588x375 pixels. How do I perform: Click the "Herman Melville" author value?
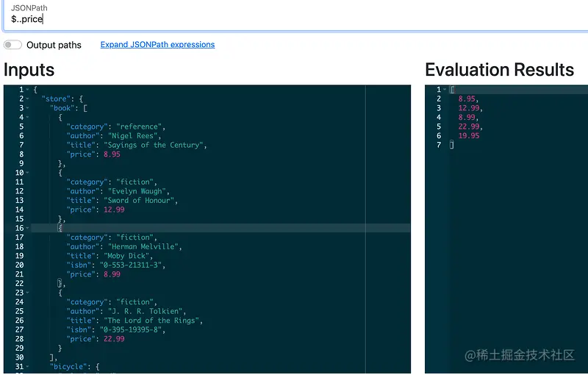pyautogui.click(x=145, y=247)
